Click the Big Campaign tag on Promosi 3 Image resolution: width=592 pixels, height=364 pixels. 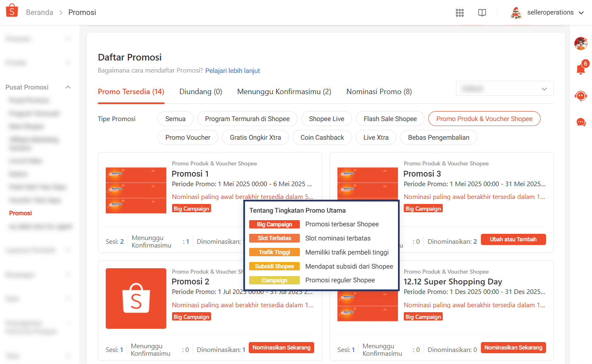coord(423,209)
